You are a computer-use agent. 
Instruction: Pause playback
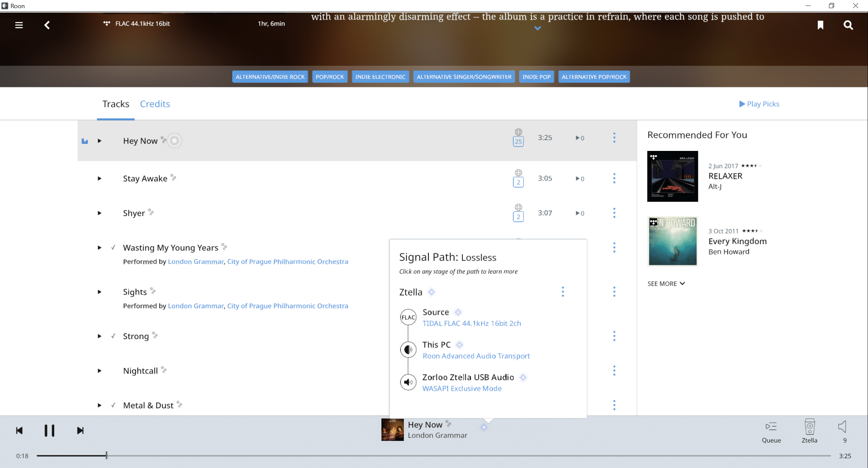(50, 431)
